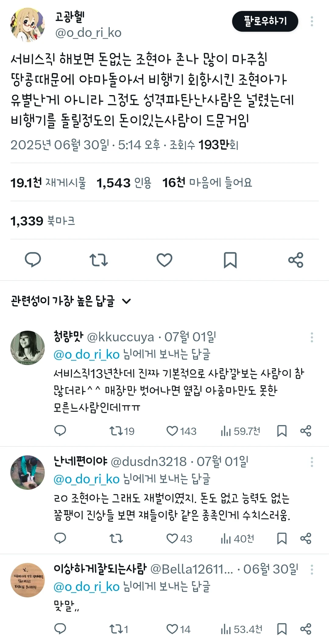Open more options on 청량맛's reply
This screenshot has height=644, width=329.
click(312, 337)
